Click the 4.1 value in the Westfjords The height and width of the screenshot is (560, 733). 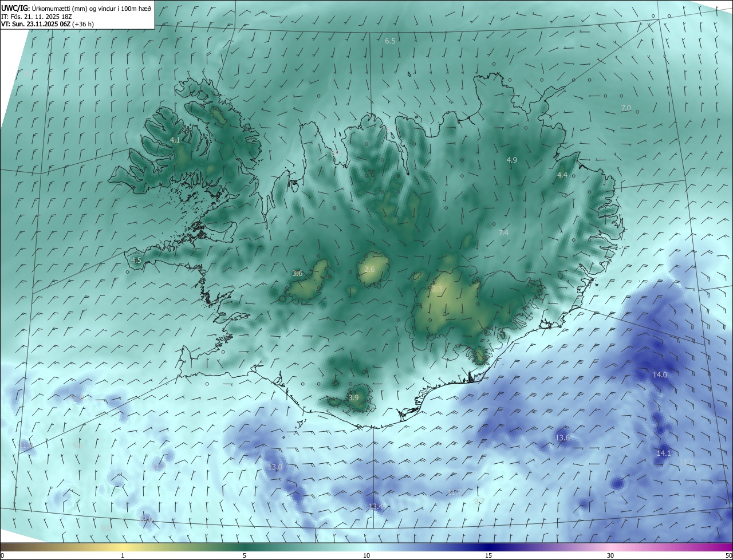[175, 140]
